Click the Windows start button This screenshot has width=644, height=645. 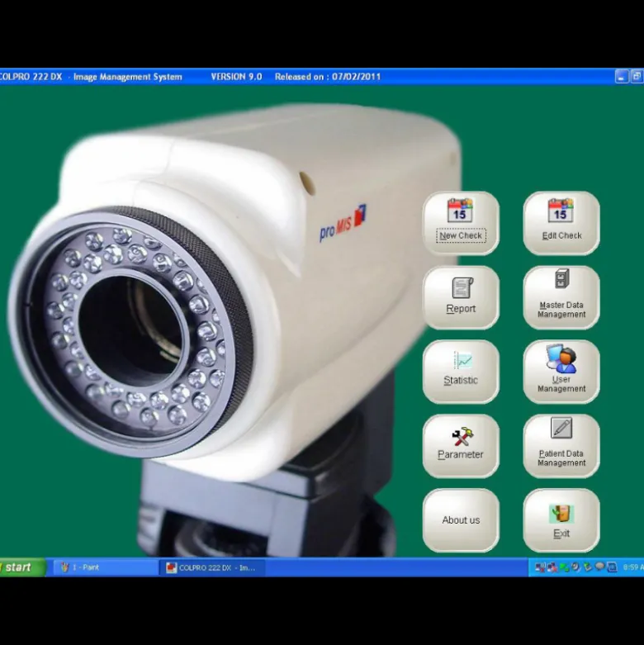(x=21, y=567)
